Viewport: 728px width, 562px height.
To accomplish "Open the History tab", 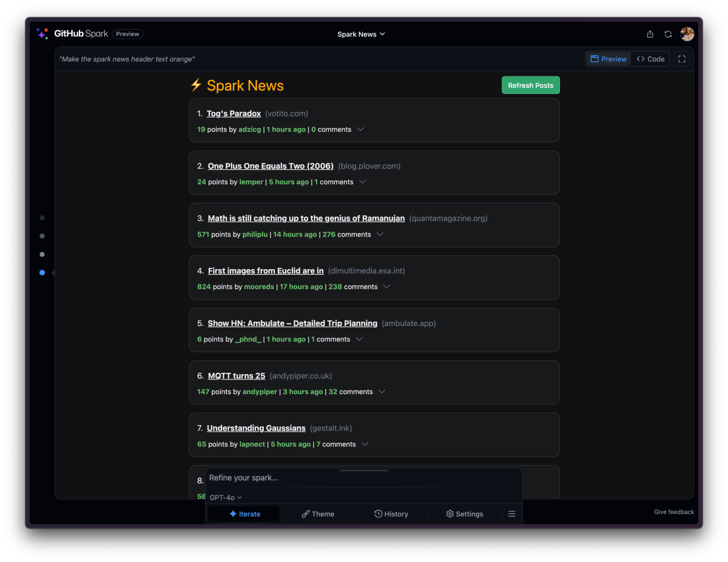I will tap(391, 514).
